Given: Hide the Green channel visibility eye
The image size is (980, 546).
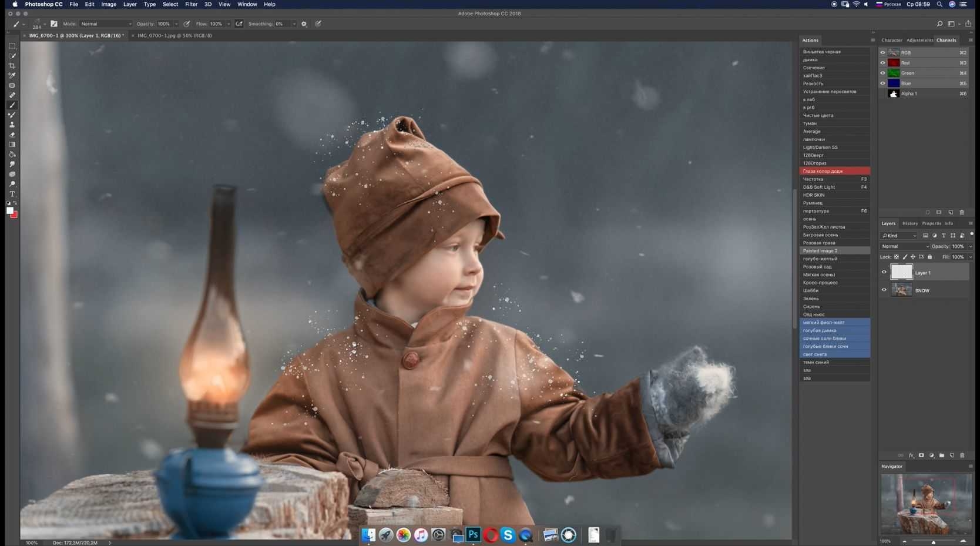Looking at the screenshot, I should click(x=882, y=73).
